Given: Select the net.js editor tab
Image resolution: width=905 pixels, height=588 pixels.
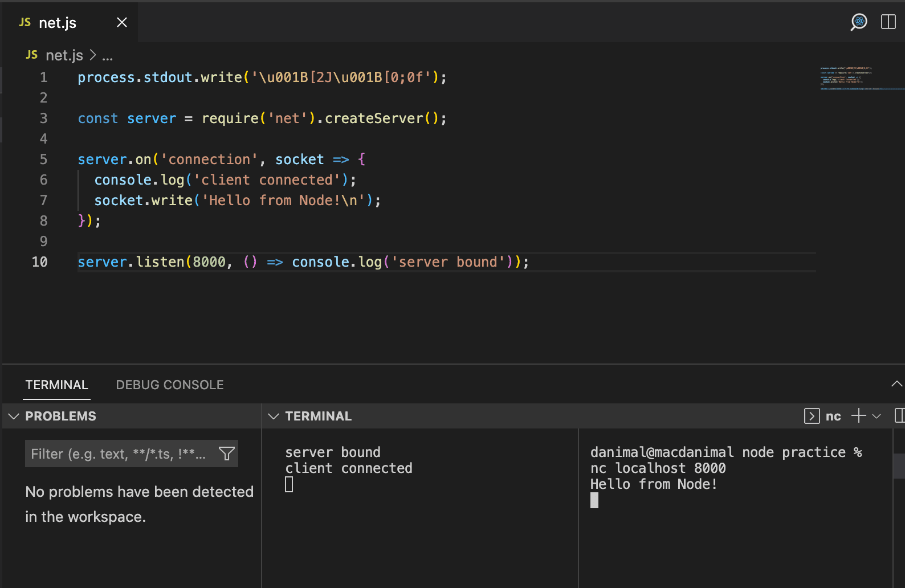Looking at the screenshot, I should [x=70, y=22].
